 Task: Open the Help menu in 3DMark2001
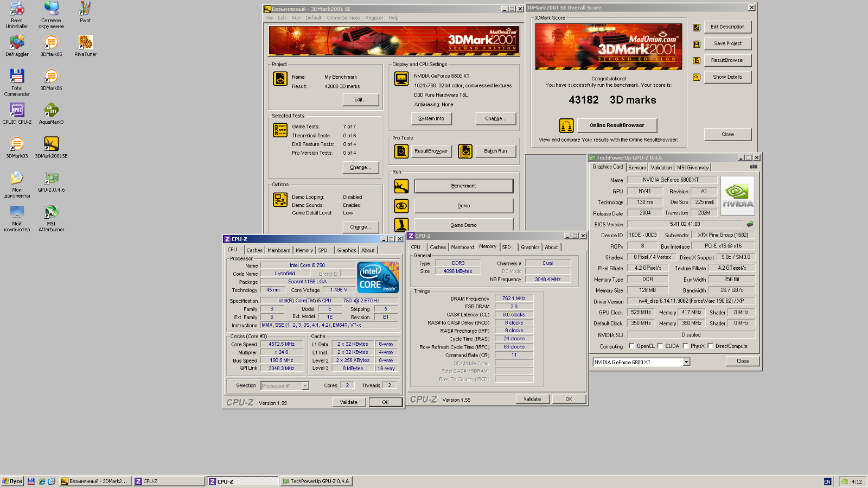393,17
